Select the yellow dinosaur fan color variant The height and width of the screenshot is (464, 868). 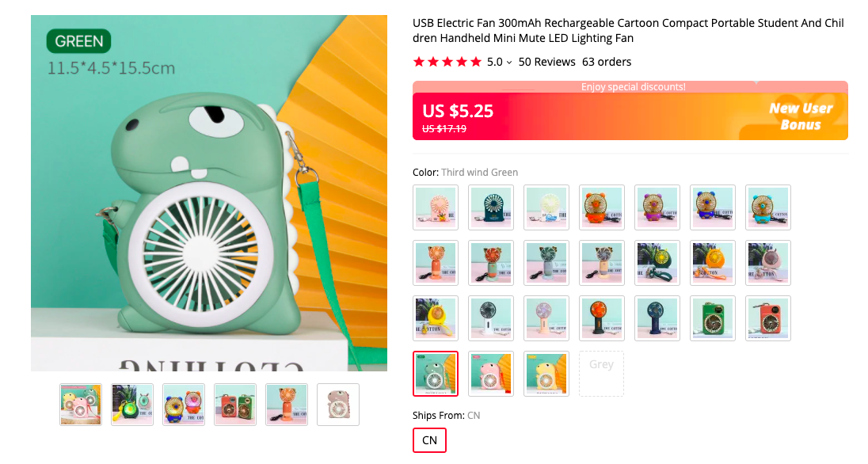coord(546,373)
